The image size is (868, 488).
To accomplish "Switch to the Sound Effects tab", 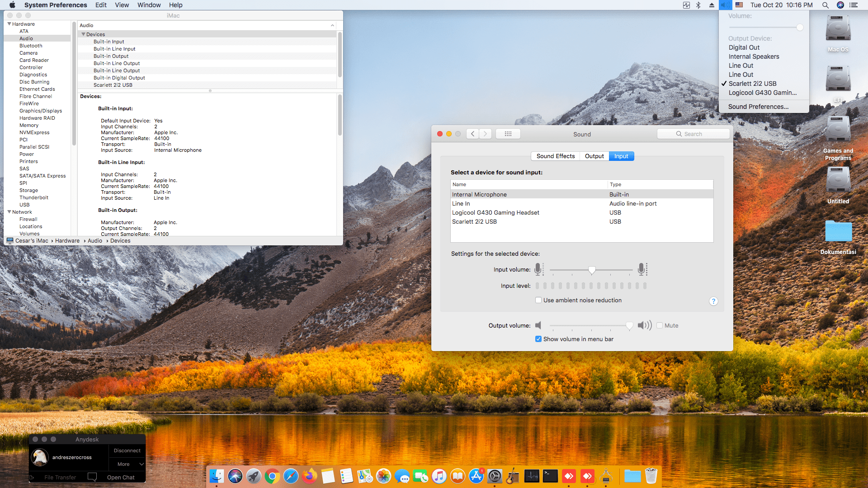I will click(x=556, y=156).
